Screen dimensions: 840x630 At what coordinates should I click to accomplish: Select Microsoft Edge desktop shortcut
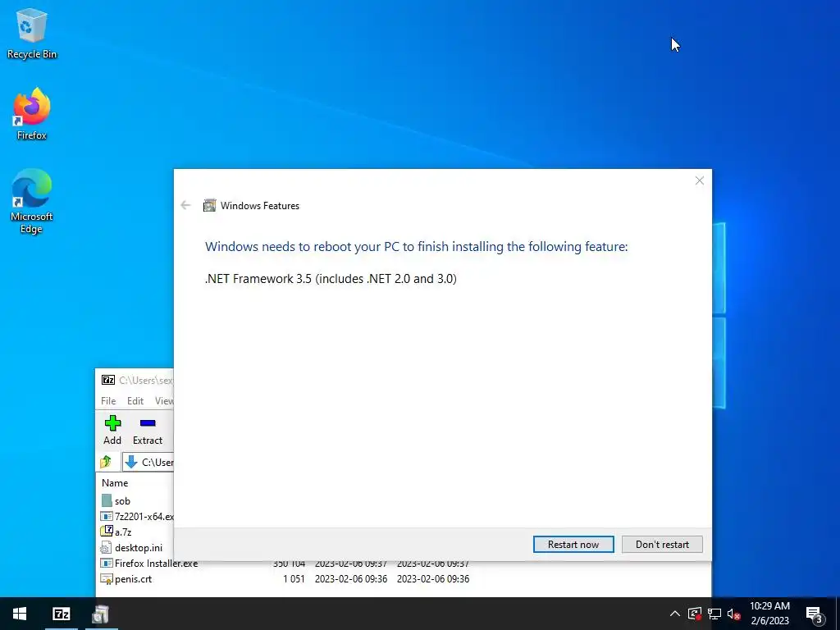(32, 202)
